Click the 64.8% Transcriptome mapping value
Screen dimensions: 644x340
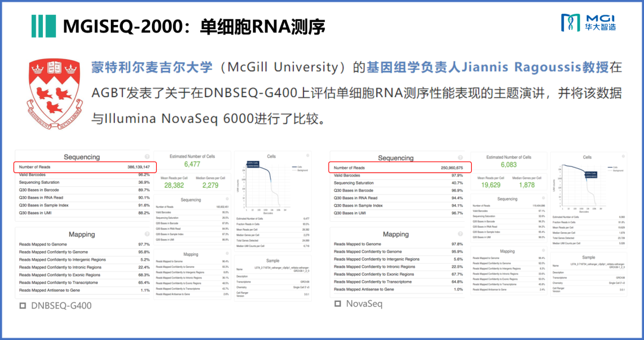click(457, 282)
